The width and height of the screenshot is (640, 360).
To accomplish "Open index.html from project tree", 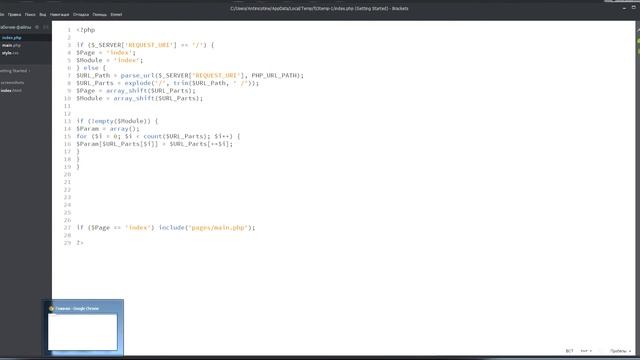I will (11, 90).
